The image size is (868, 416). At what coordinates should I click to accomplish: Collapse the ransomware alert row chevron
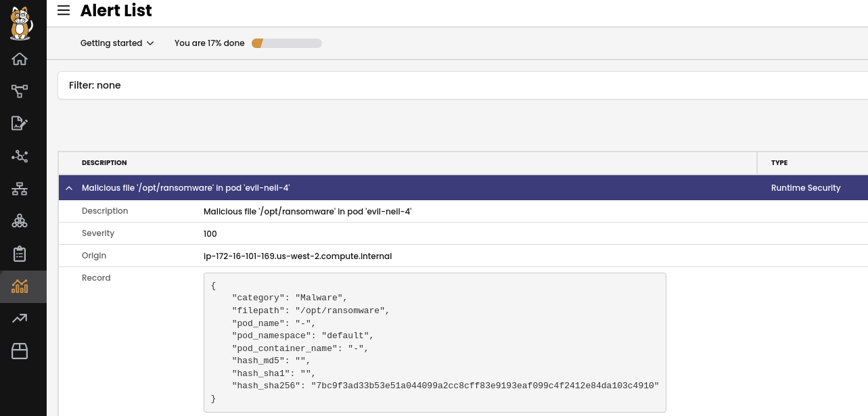point(68,187)
